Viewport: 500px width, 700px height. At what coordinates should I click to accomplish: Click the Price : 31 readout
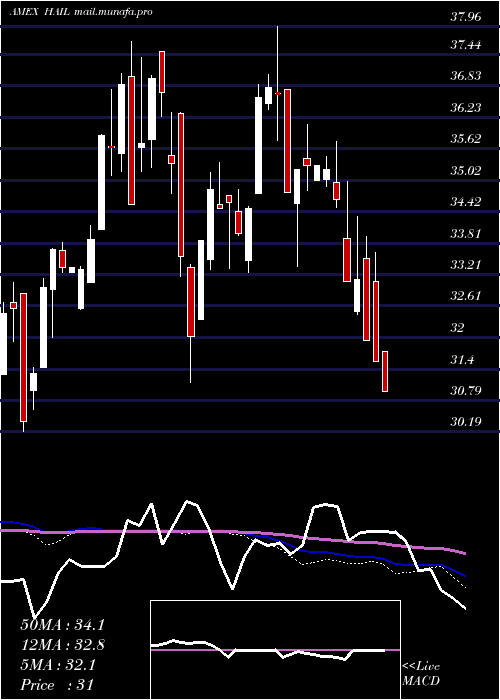click(57, 685)
